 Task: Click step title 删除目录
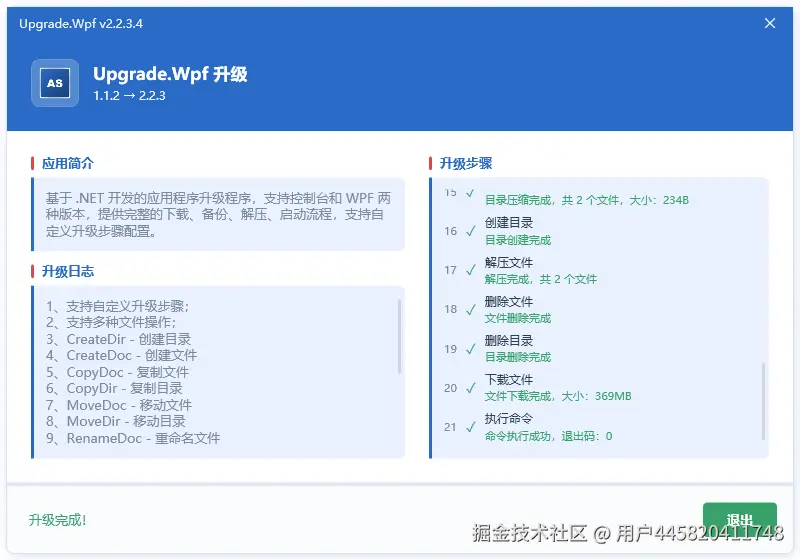coord(509,341)
